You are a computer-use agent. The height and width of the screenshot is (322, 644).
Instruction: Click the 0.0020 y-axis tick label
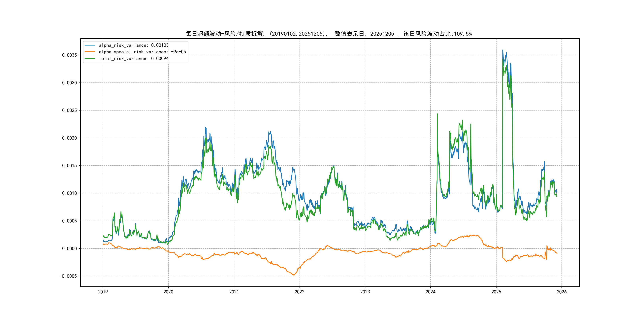click(x=70, y=138)
